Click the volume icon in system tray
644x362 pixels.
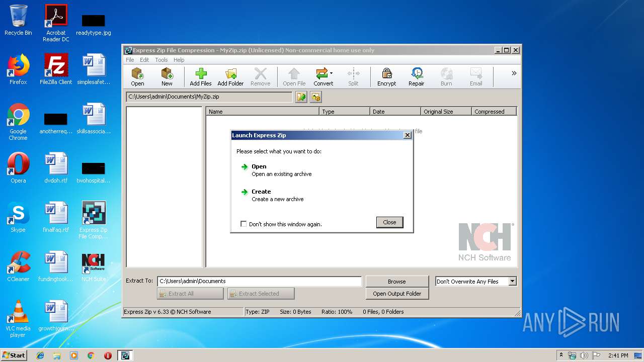[x=584, y=355]
